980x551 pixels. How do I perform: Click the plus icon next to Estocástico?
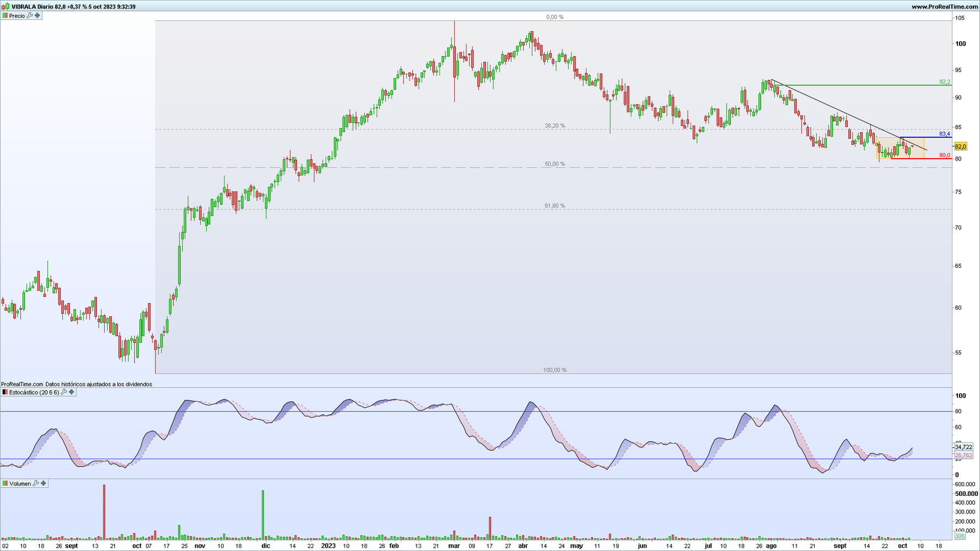tap(72, 392)
